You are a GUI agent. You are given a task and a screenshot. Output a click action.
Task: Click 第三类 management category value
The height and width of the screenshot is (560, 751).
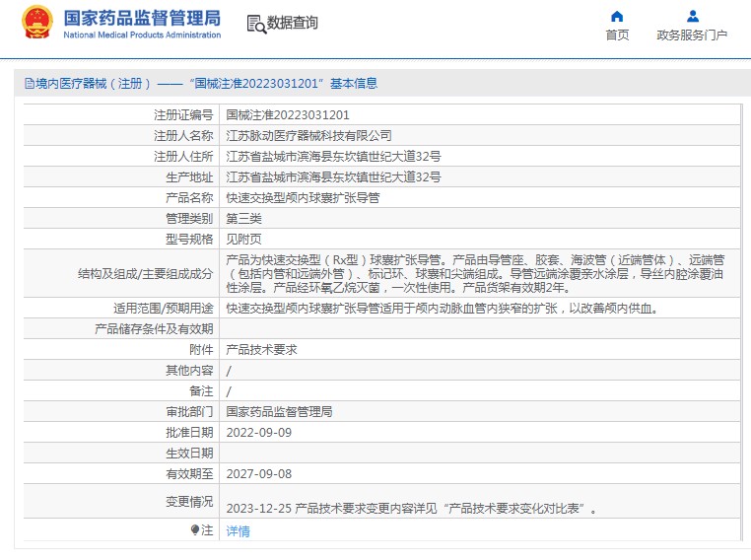coord(243,219)
